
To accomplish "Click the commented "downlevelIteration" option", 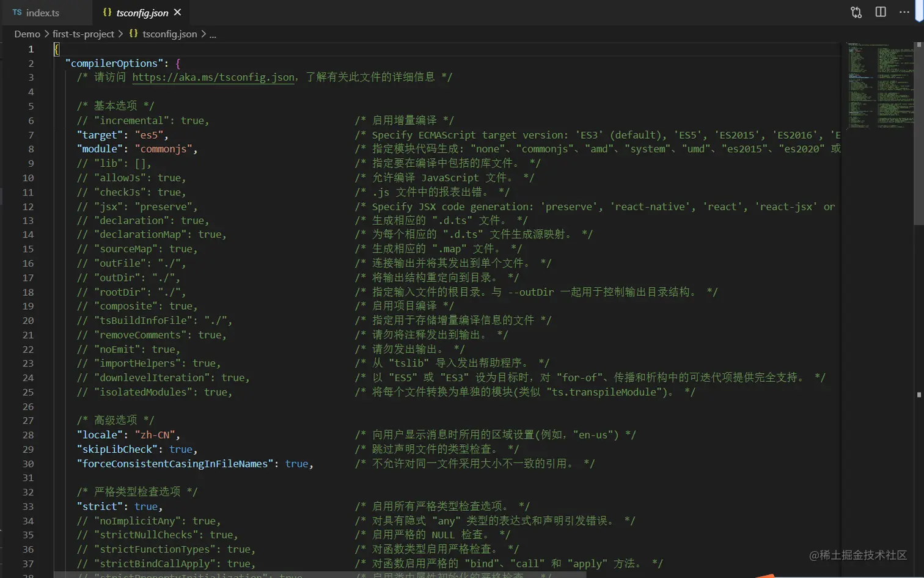I will point(163,378).
